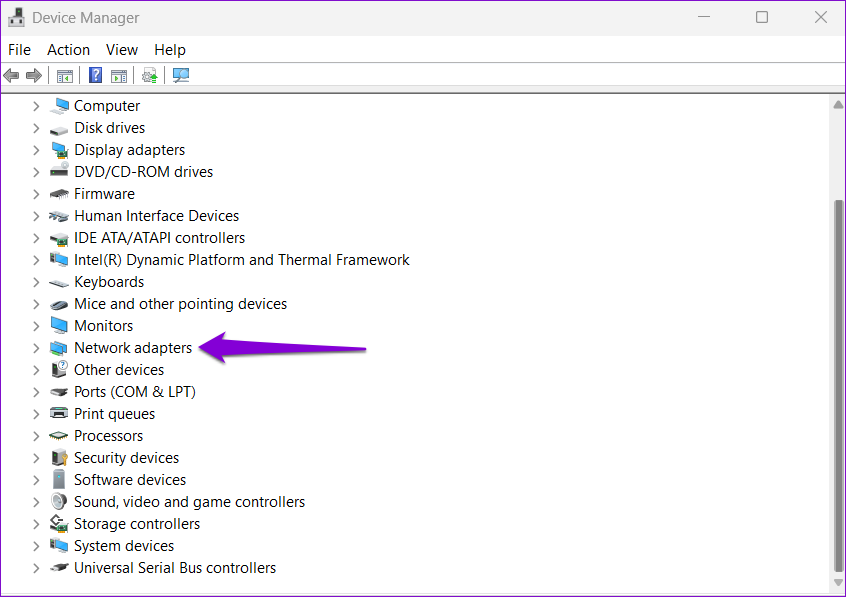Open the File menu
This screenshot has width=846, height=597.
coord(19,50)
